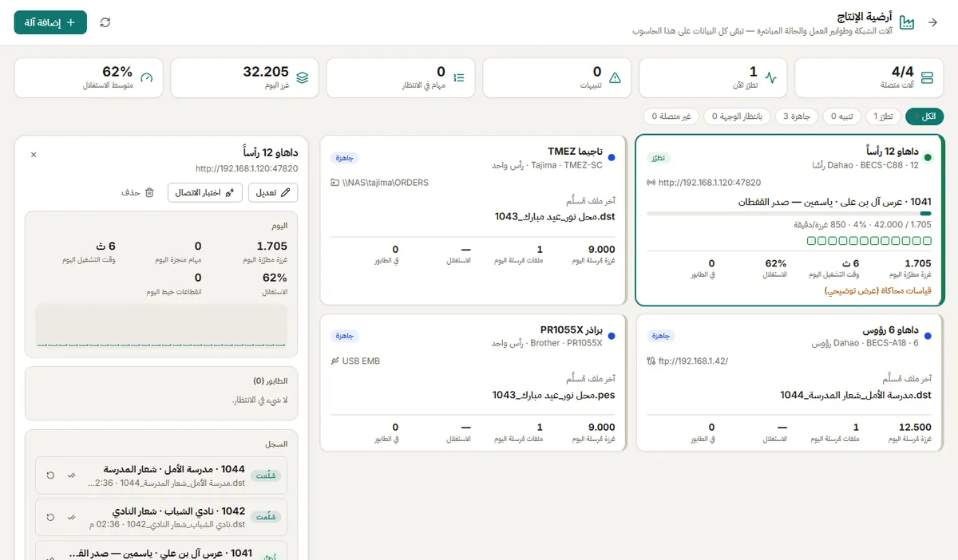958x560 pixels.
Task: Click the جاهزة badge on تاجيما TMEZ card
Action: coord(345,158)
